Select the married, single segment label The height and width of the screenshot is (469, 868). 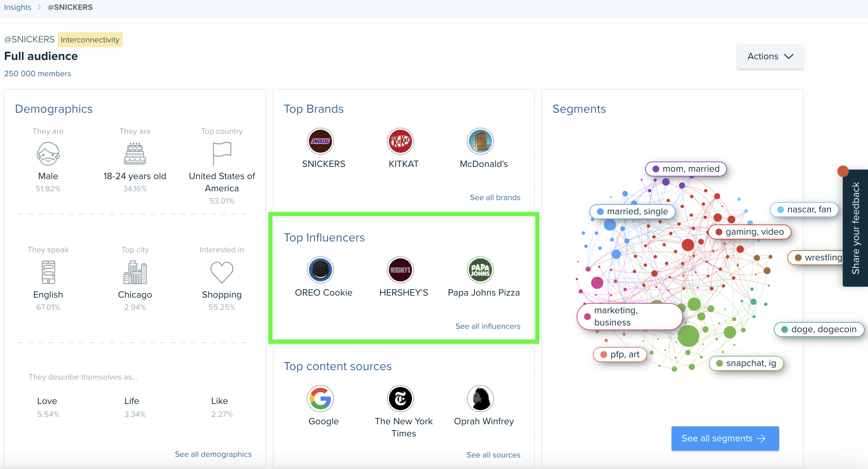tap(632, 211)
